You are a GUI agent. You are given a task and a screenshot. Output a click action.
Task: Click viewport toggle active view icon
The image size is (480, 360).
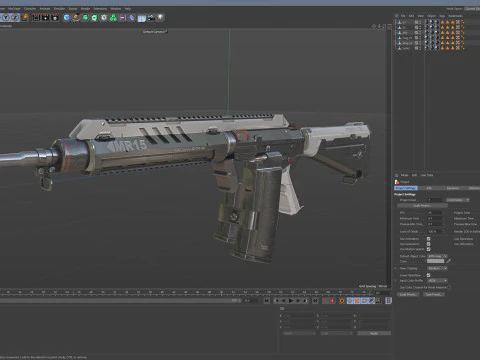tap(389, 26)
